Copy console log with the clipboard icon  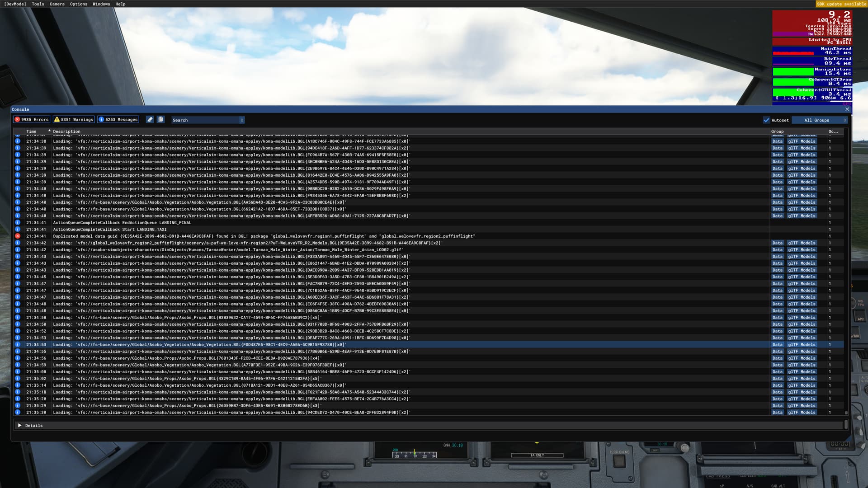[160, 119]
